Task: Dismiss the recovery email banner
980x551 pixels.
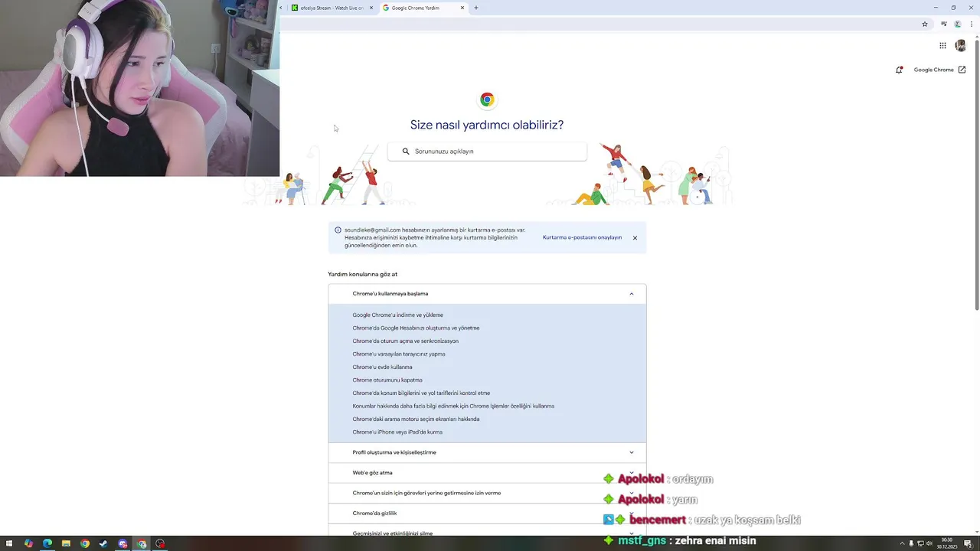Action: [x=635, y=238]
